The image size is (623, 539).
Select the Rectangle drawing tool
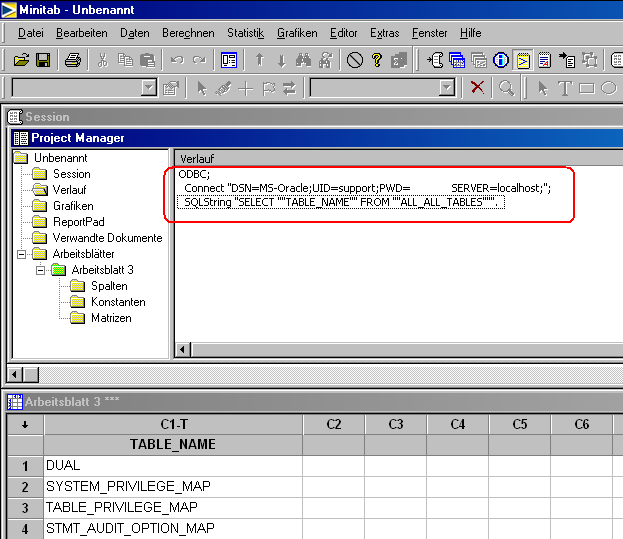coord(587,88)
